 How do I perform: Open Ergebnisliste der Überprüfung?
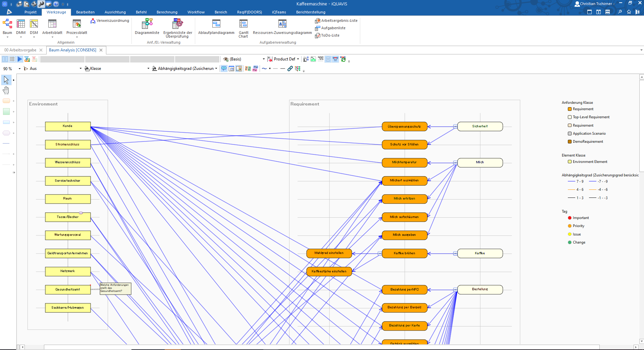pos(178,28)
